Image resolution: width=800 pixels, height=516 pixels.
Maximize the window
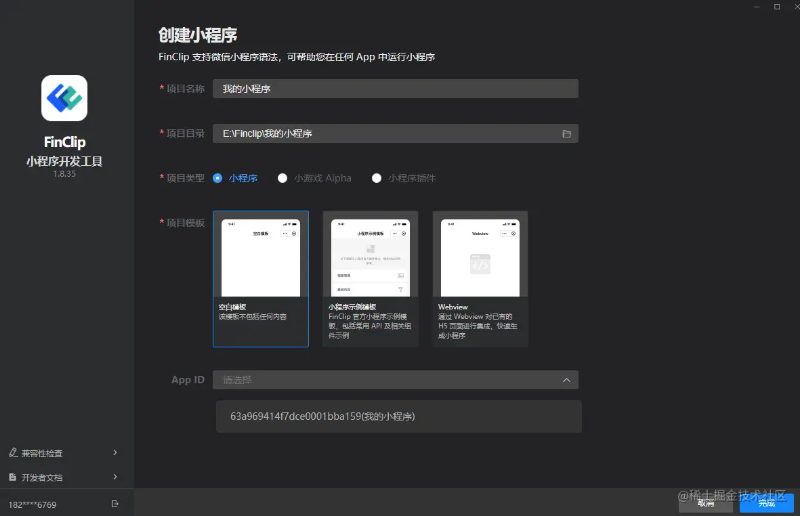coord(777,7)
